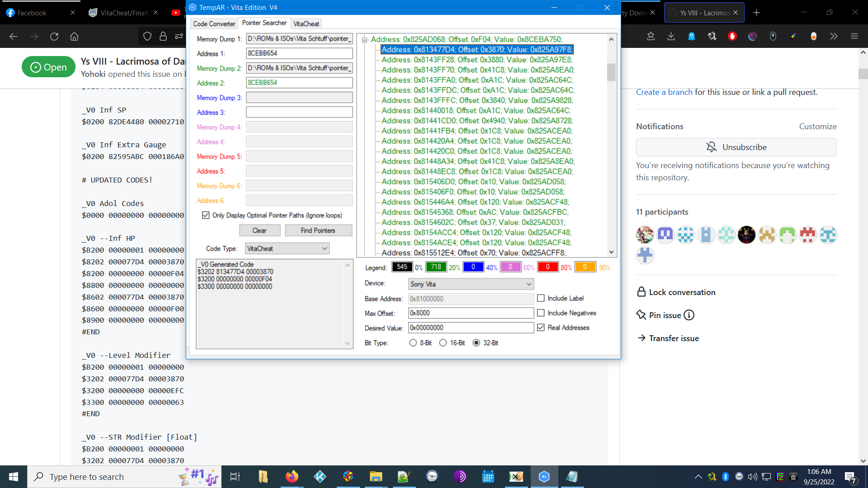Click the Bluetooth tray icon
This screenshot has width=868, height=488.
(726, 477)
